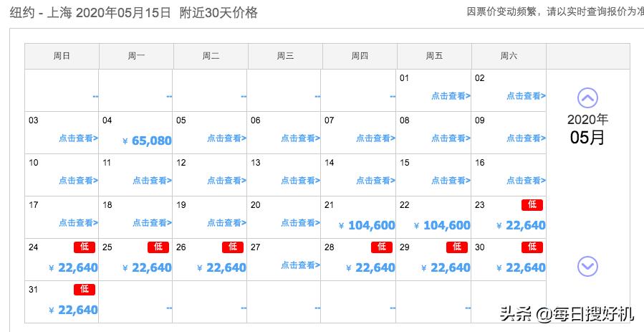Click the 因票价变动频繁 notice text

pos(555,11)
